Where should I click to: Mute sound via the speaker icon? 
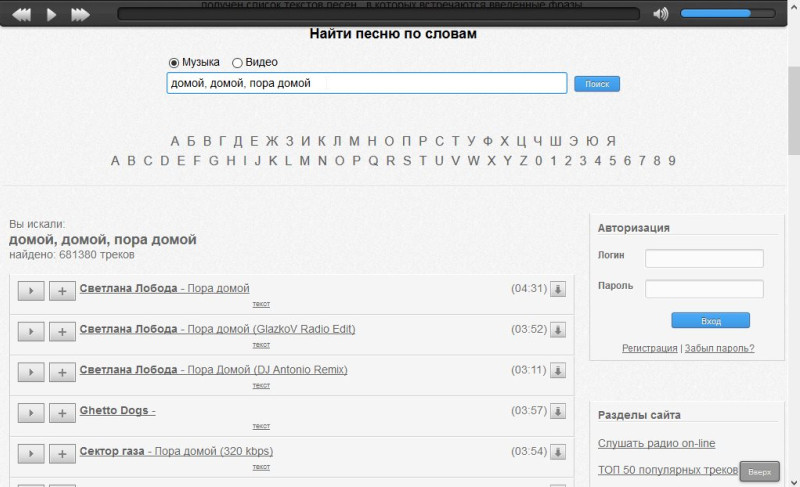click(661, 14)
